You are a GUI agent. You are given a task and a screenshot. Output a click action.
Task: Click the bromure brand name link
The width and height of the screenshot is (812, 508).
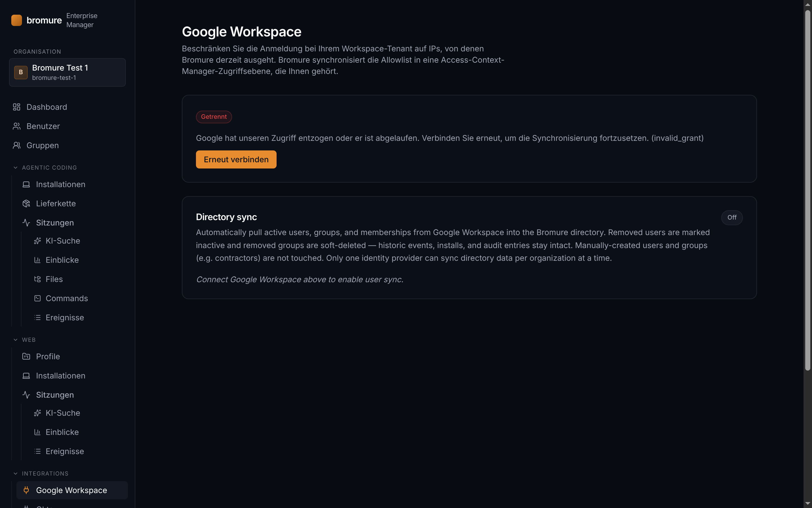44,20
